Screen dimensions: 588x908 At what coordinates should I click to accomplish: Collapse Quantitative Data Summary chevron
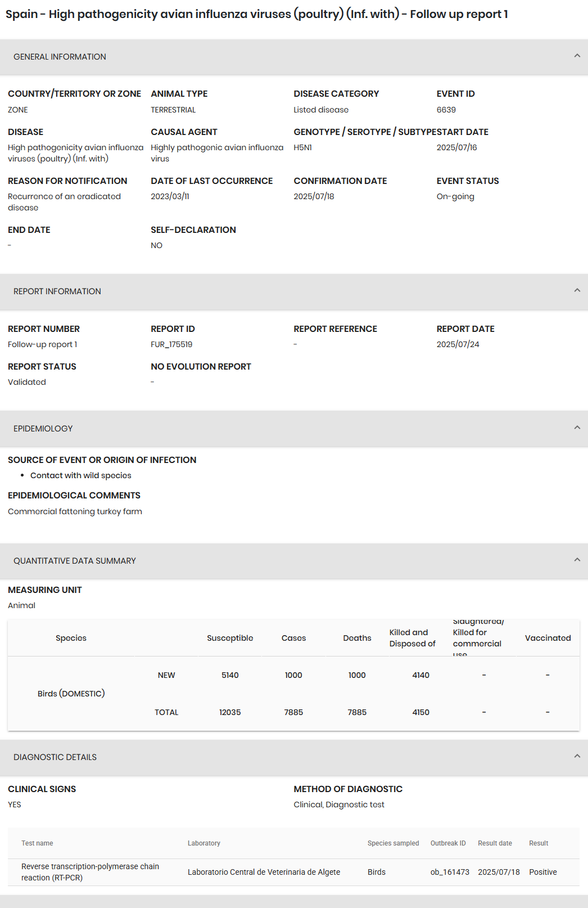tap(577, 560)
